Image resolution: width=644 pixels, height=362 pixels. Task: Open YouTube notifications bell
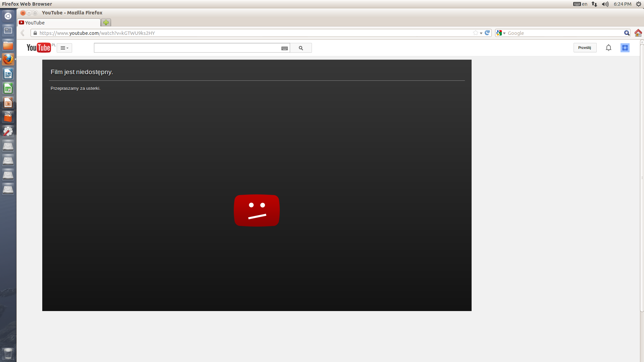[x=608, y=48]
